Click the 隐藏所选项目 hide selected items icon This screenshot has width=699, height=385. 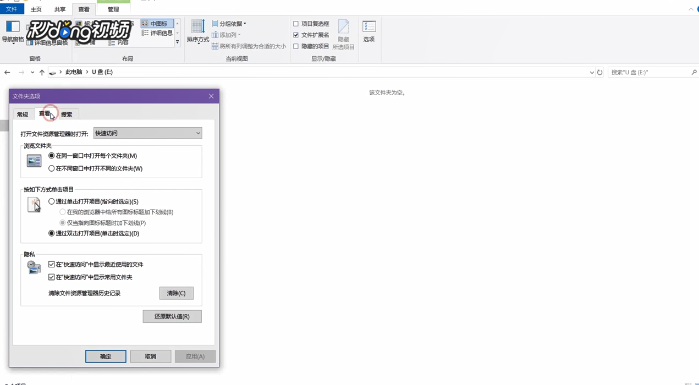coord(343,34)
